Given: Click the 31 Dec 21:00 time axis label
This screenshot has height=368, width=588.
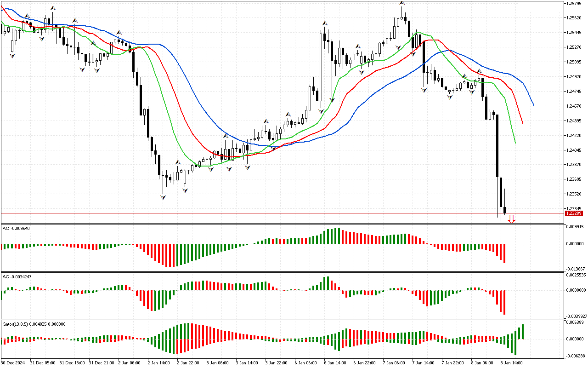Looking at the screenshot, I should [x=102, y=363].
